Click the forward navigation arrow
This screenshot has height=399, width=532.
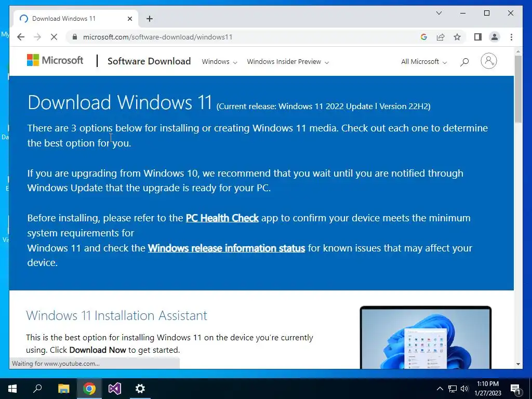click(x=37, y=37)
